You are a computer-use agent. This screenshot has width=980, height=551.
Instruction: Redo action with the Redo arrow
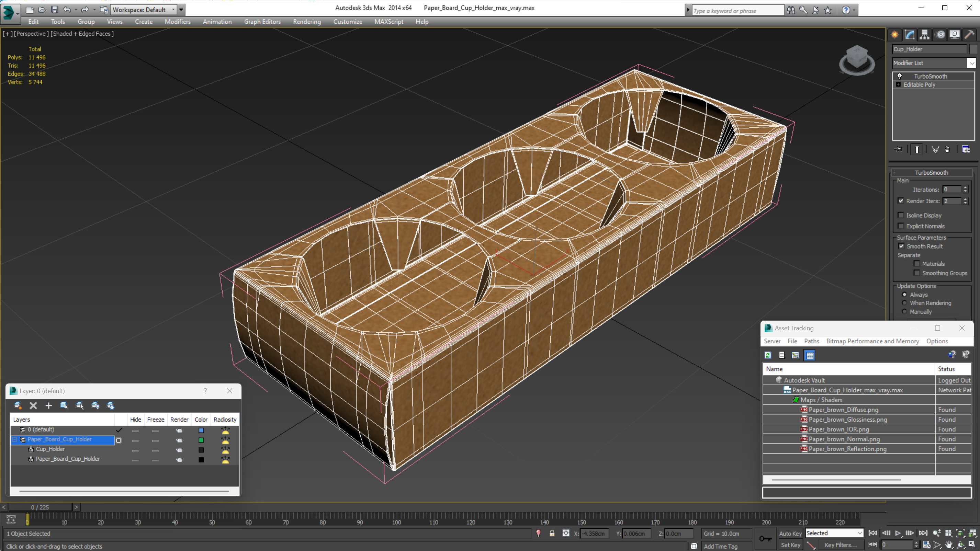[x=85, y=10]
